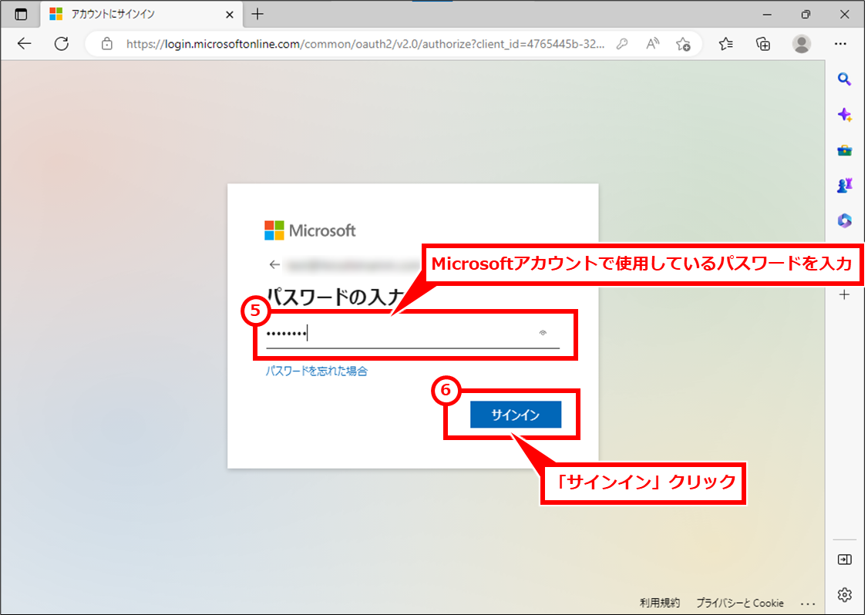
Task: Show password with eye icon
Action: tap(543, 333)
